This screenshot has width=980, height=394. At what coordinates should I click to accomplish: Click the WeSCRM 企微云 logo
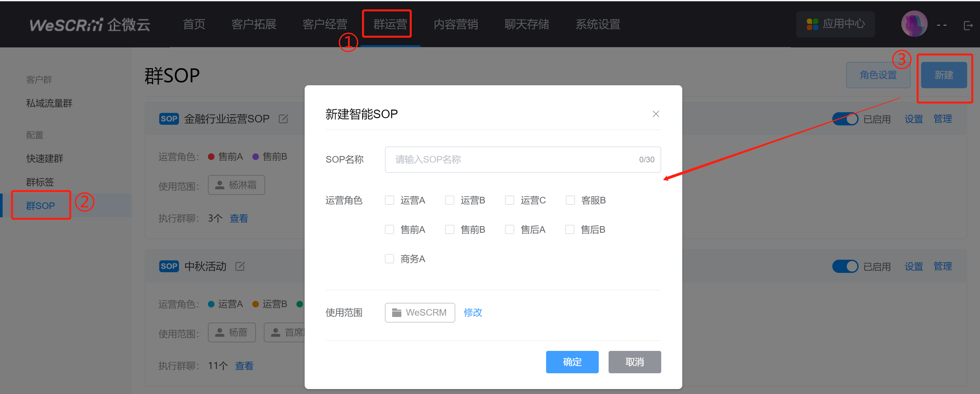(x=90, y=25)
